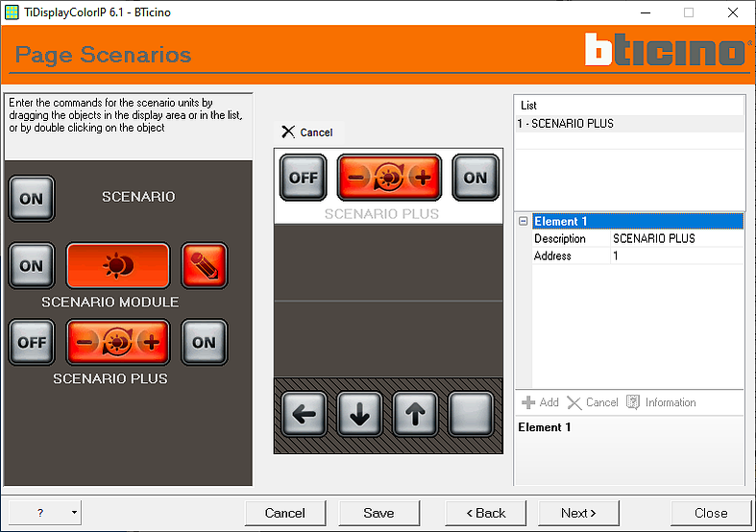Select the ON button of SCENARIO MODULE
This screenshot has width=756, height=532.
32,265
